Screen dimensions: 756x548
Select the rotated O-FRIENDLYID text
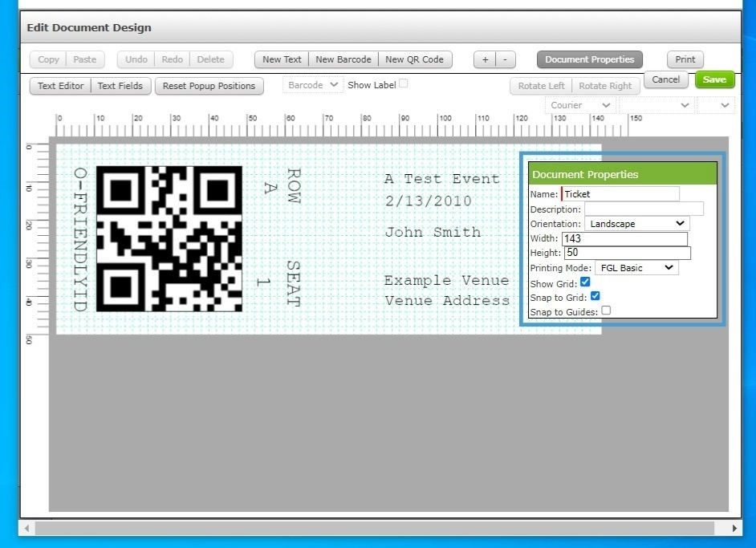click(x=80, y=240)
